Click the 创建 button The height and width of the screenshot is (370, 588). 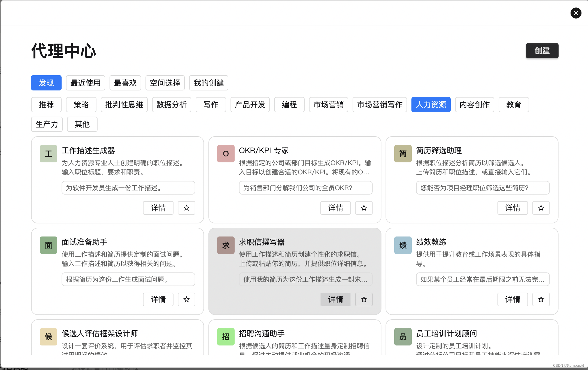542,51
